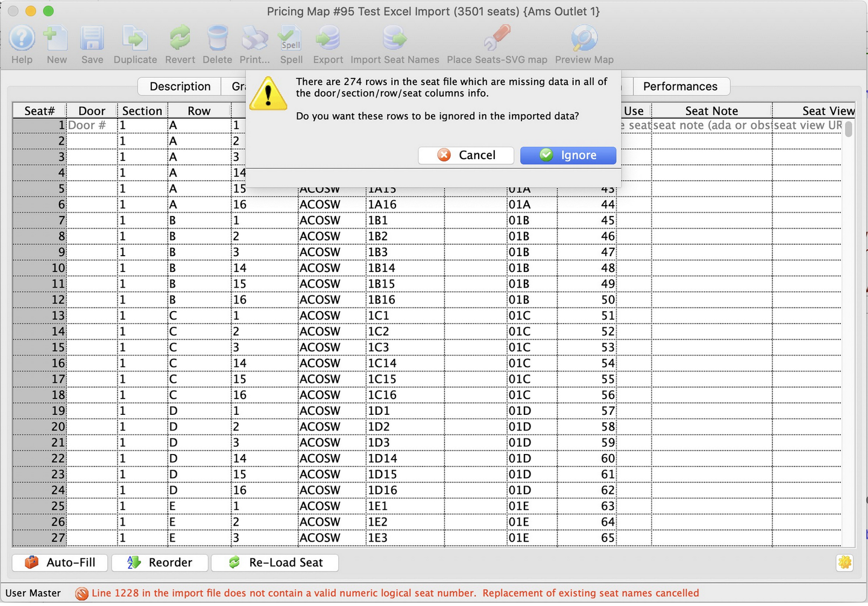This screenshot has height=606, width=868.
Task: Click the gear icon at bottom right
Action: 844,562
